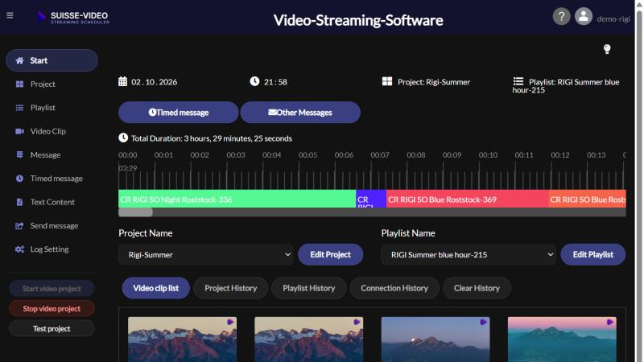Open Log Setting in the sidebar
Viewport: 644px width, 362px height.
tap(52, 249)
